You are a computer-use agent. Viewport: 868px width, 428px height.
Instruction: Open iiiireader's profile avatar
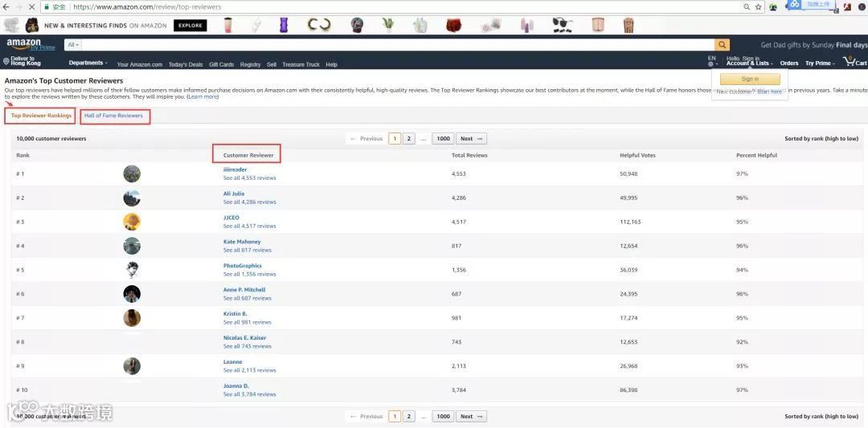tap(132, 173)
